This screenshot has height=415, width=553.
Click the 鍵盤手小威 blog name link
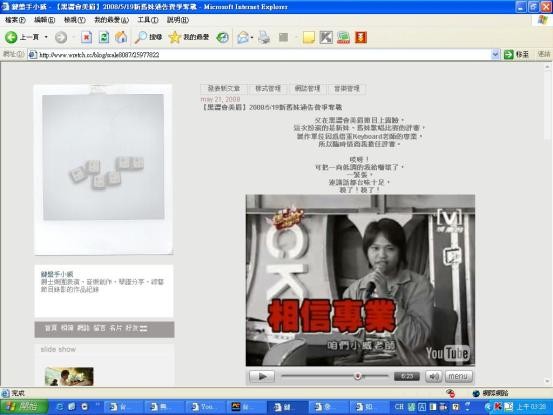click(57, 274)
